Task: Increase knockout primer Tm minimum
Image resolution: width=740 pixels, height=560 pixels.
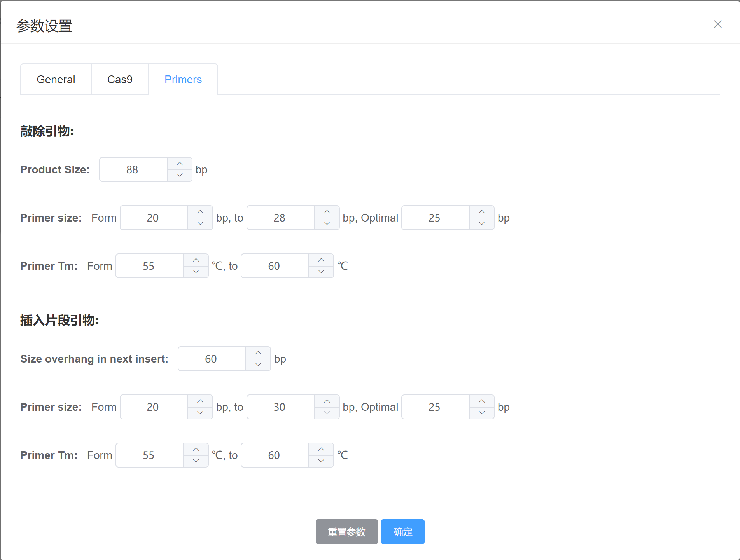Action: click(x=196, y=260)
